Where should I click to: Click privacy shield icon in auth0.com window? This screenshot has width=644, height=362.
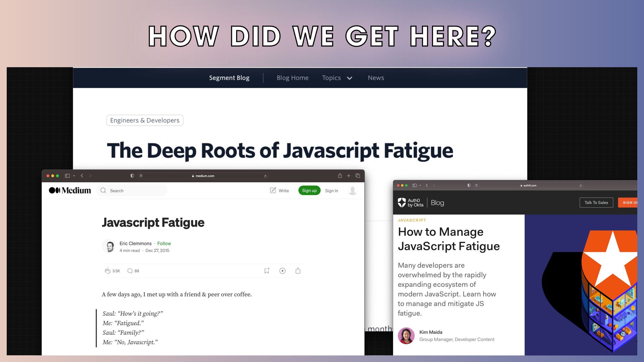(469, 185)
